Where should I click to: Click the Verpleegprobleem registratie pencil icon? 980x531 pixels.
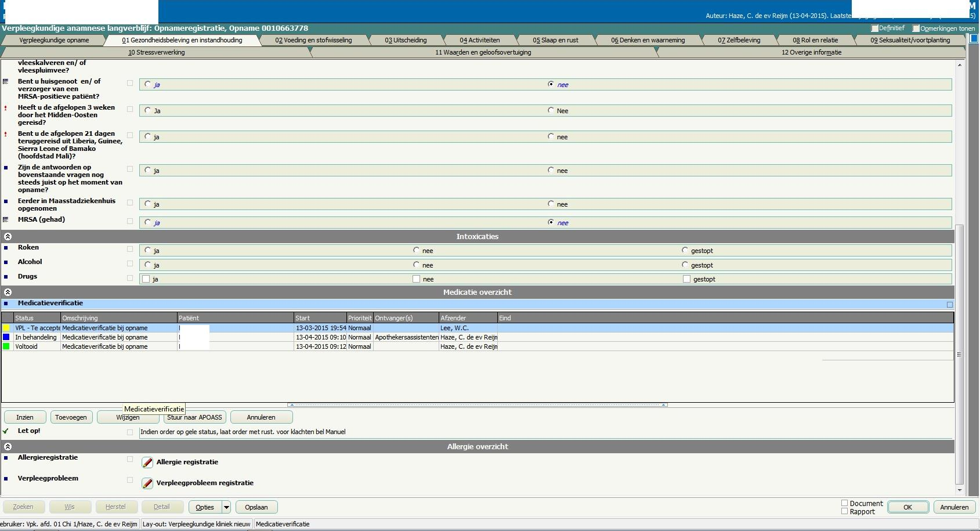click(147, 483)
